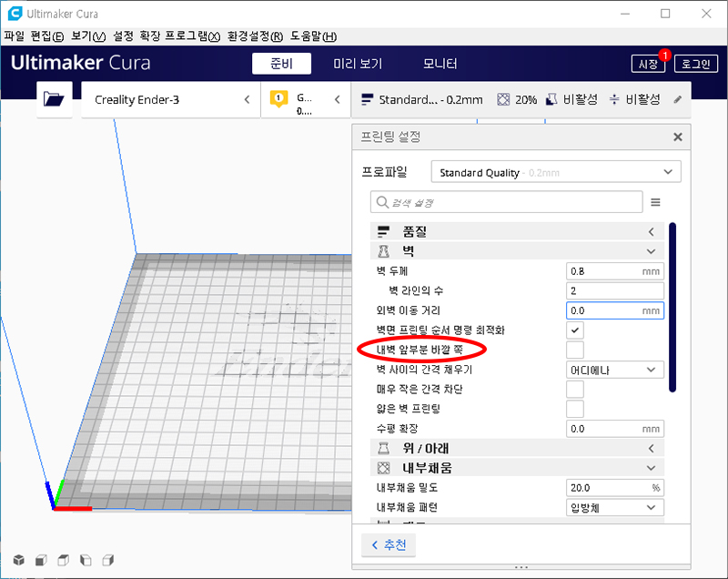Expand the Creality Ender-3 printer selector
This screenshot has height=579, width=728.
[247, 99]
